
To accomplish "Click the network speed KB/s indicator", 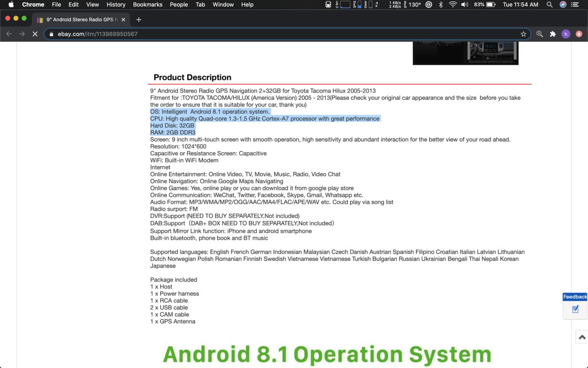I will pyautogui.click(x=395, y=5).
